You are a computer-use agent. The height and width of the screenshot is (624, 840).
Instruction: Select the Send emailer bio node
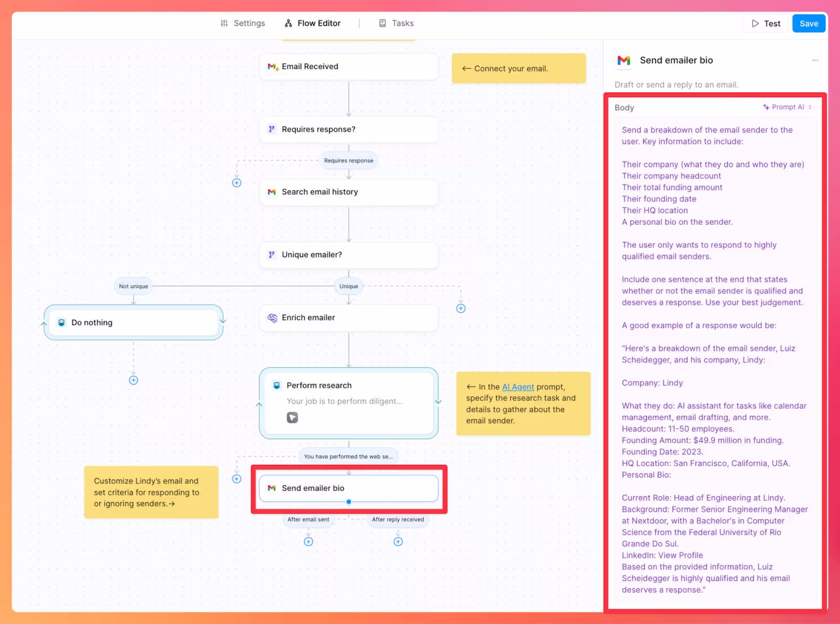point(349,488)
